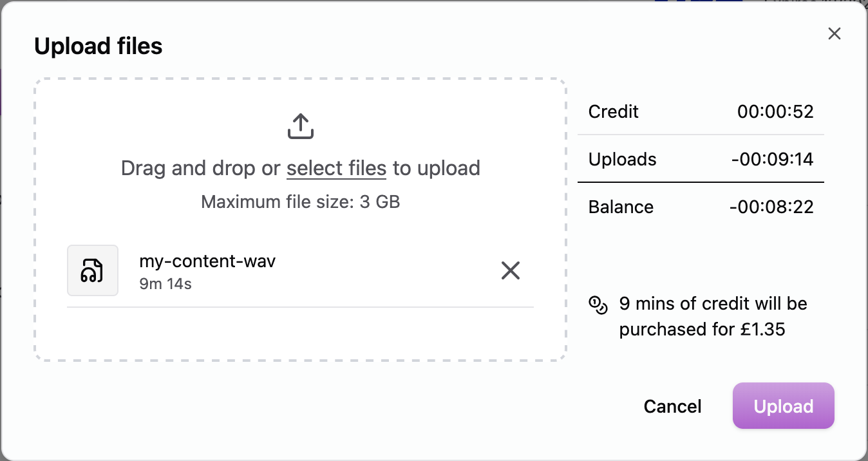
Task: Click the "Upload files" dialog title
Action: pyautogui.click(x=98, y=46)
